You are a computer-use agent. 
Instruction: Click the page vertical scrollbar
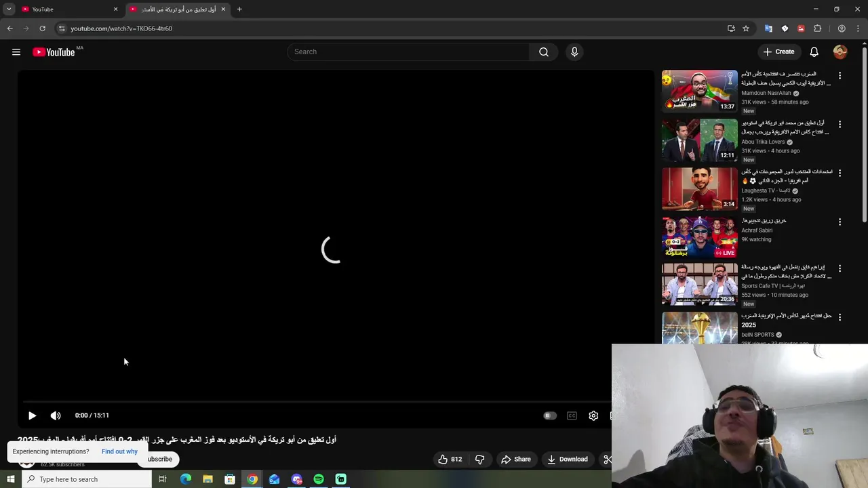coord(864,136)
